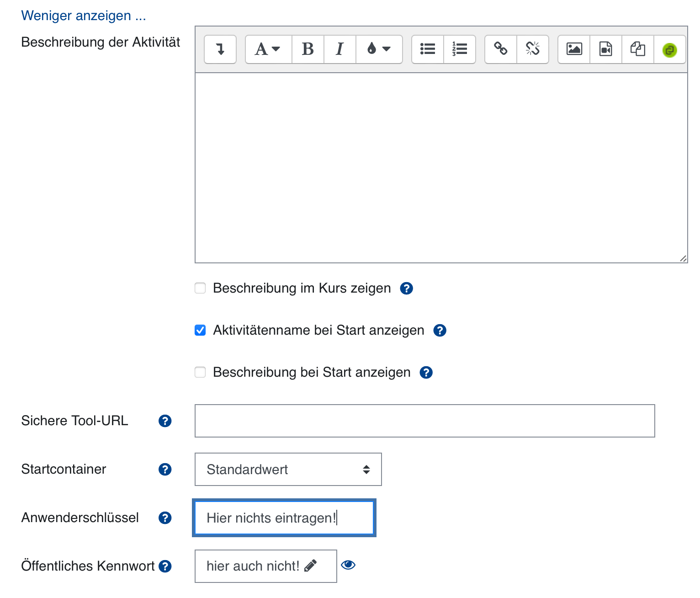The width and height of the screenshot is (700, 598).
Task: Open manage files icon
Action: click(x=638, y=49)
